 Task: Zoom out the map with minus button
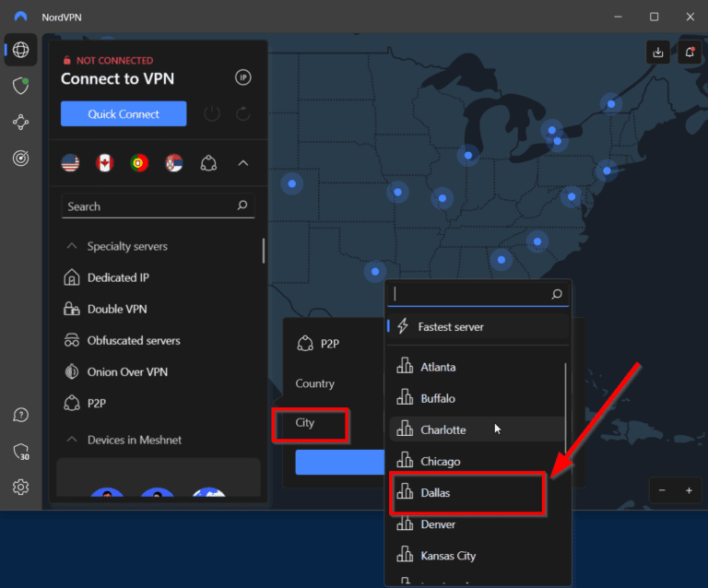(662, 490)
